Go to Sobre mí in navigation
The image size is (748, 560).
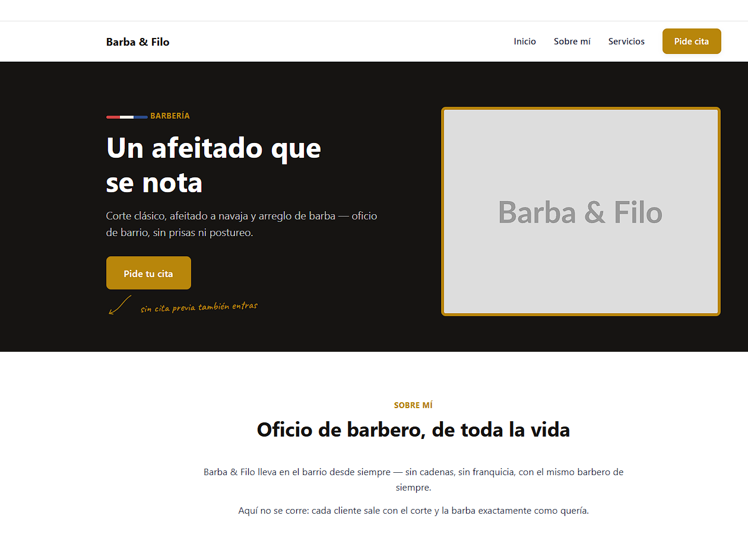pyautogui.click(x=572, y=42)
